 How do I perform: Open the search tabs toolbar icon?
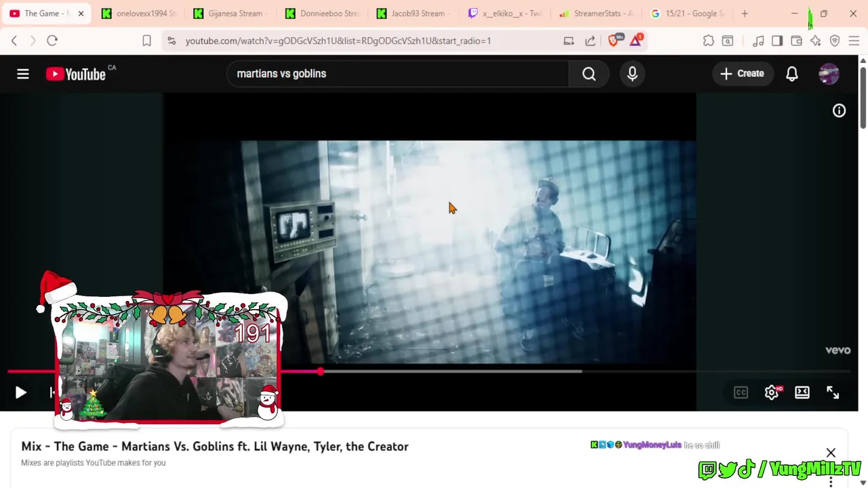728,41
